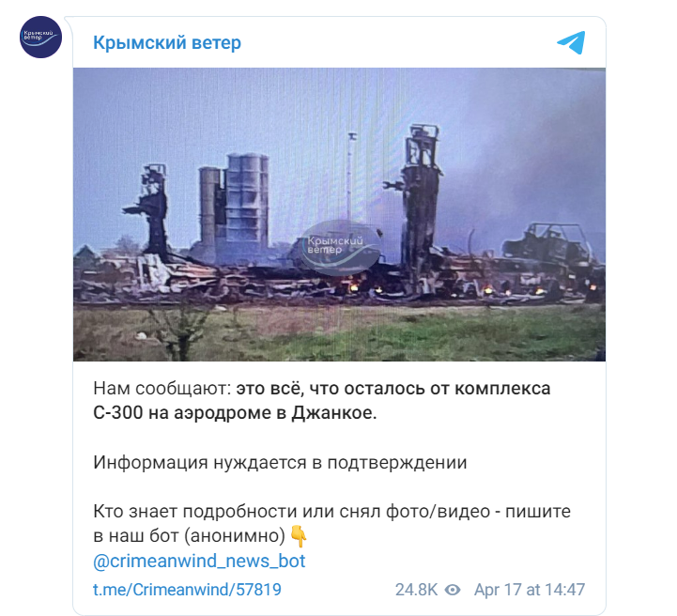Click the Apr 17 at 14:47 timestamp
This screenshot has height=616, width=677.
pyautogui.click(x=530, y=589)
